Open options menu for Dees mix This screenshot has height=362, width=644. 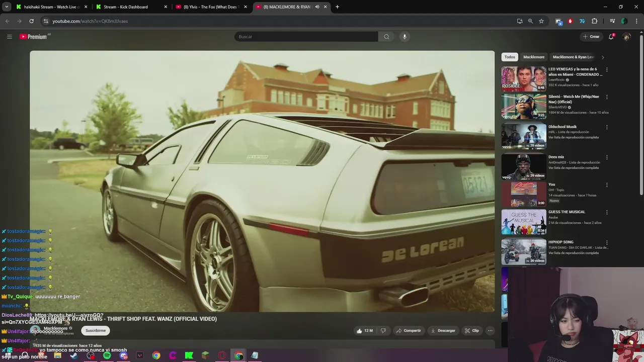click(607, 157)
